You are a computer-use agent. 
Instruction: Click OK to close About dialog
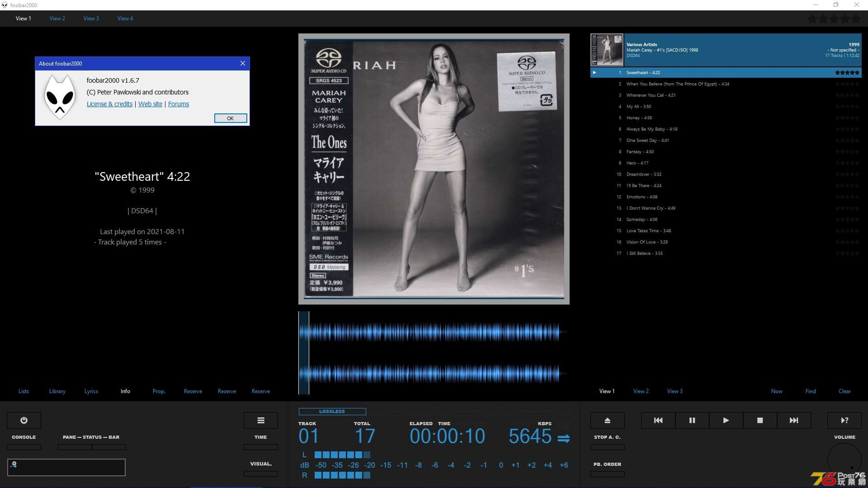tap(230, 117)
